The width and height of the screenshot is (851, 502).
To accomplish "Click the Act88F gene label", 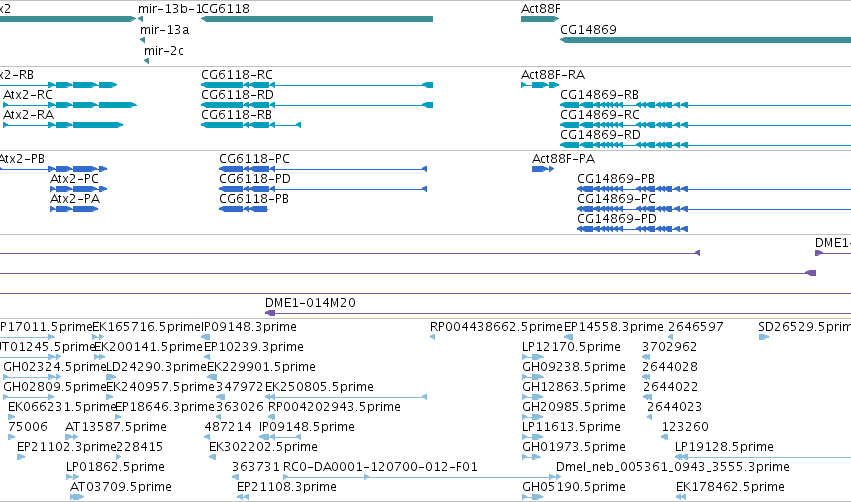I will click(541, 9).
